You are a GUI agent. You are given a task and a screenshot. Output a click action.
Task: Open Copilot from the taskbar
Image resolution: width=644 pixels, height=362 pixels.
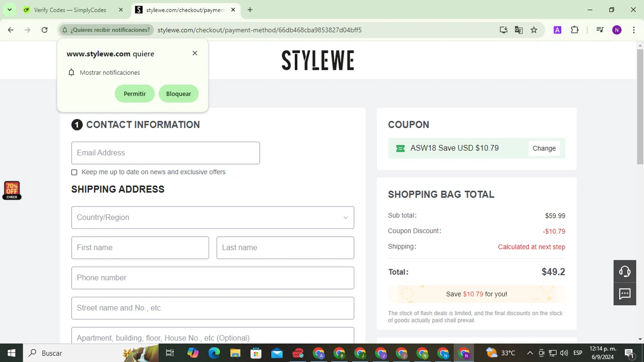click(x=193, y=353)
